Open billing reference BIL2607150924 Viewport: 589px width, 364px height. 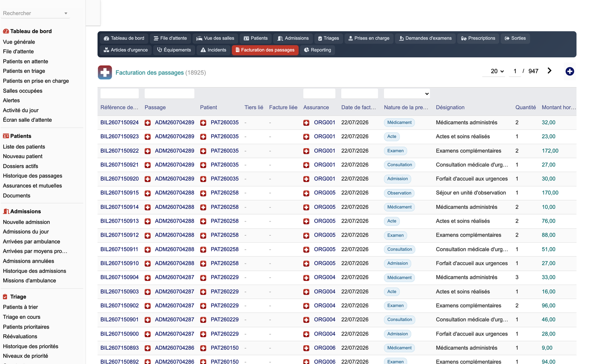point(119,123)
